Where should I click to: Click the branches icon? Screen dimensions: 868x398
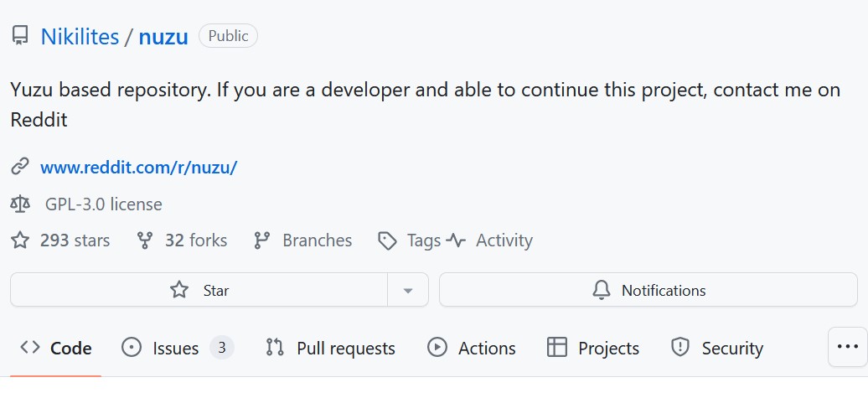262,241
